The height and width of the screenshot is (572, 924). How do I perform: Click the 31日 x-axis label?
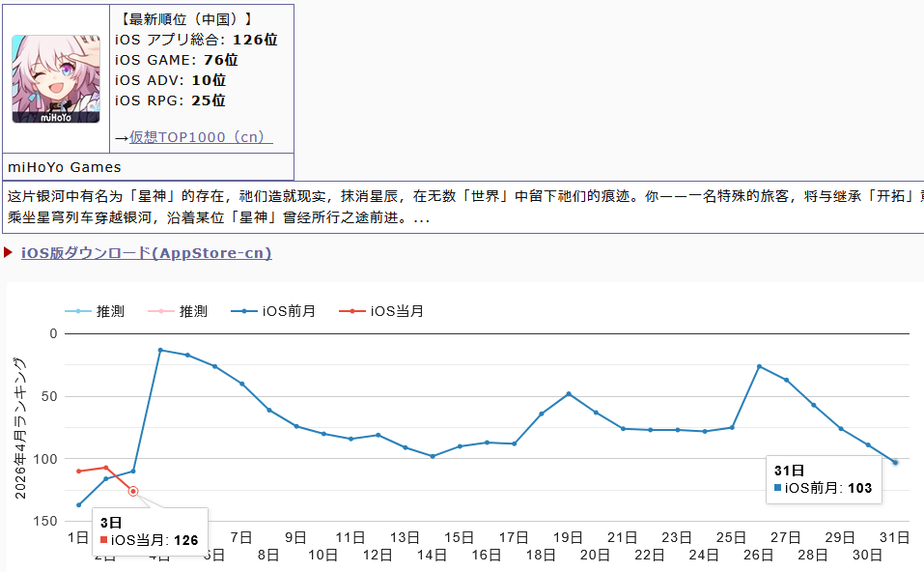894,538
